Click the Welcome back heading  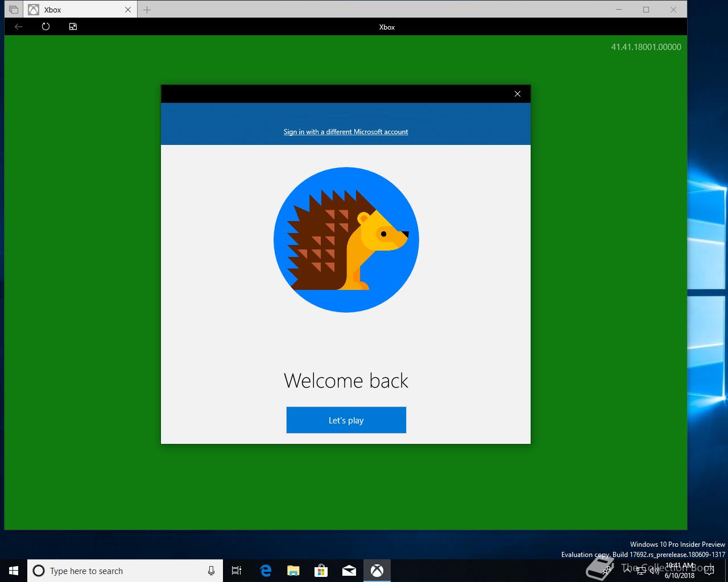[x=346, y=380]
